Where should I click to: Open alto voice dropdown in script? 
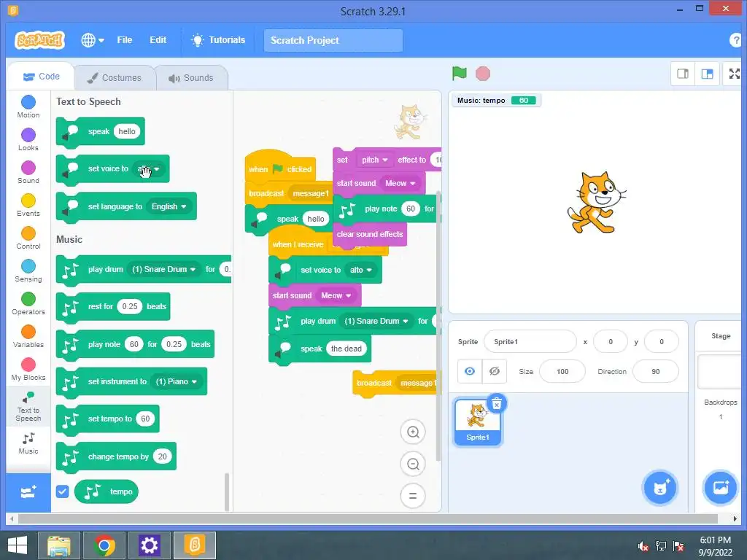pos(360,270)
